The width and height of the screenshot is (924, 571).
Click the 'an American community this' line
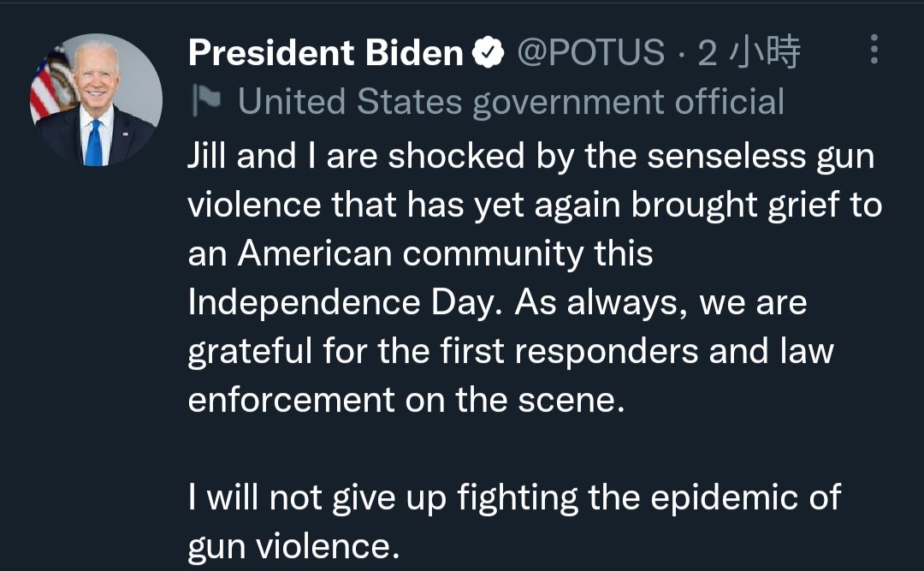click(420, 253)
